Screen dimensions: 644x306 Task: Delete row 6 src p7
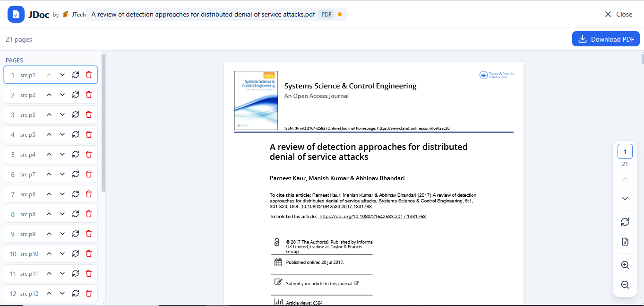89,174
